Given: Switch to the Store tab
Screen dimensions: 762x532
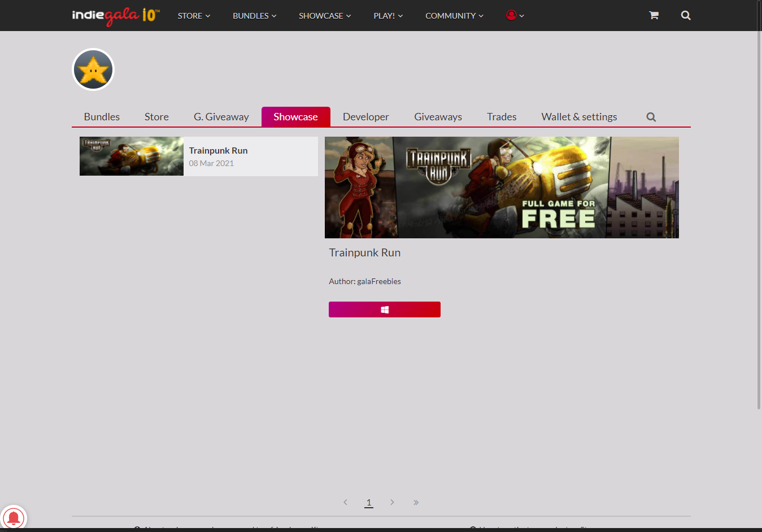Looking at the screenshot, I should coord(156,117).
